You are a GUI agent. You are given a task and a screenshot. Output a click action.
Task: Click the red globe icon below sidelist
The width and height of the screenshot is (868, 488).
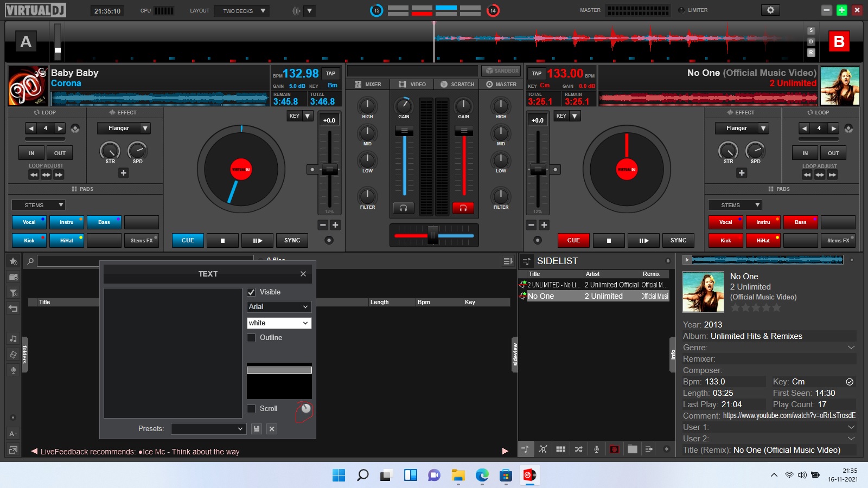coord(614,449)
